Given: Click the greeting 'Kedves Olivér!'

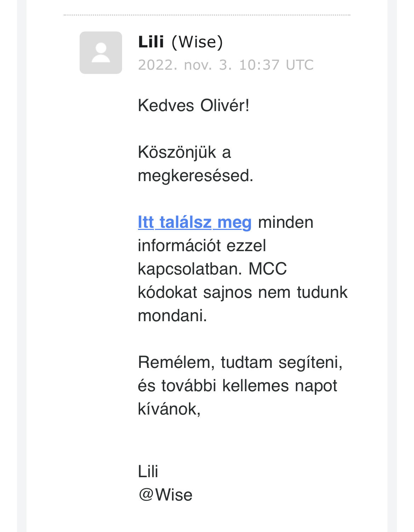Looking at the screenshot, I should [194, 105].
